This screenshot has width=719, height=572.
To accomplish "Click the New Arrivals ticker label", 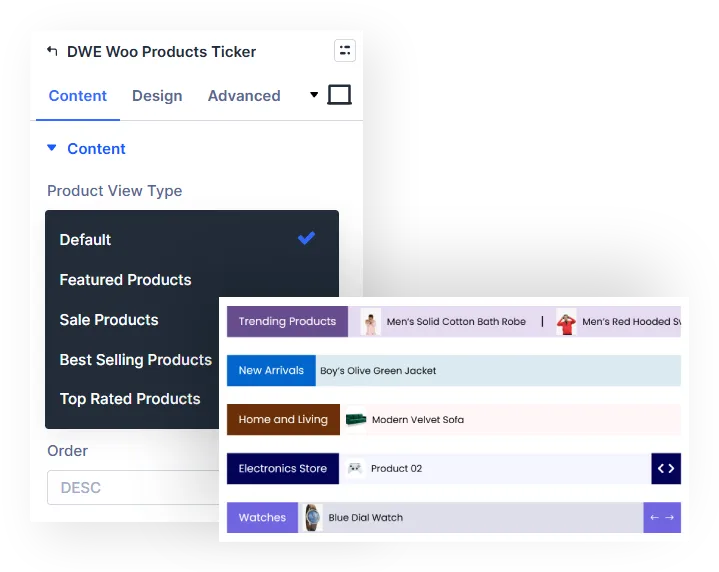I will (x=271, y=370).
